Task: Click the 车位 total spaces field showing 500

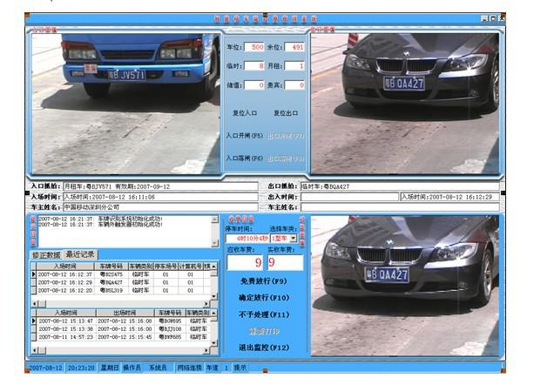Action: tap(253, 47)
